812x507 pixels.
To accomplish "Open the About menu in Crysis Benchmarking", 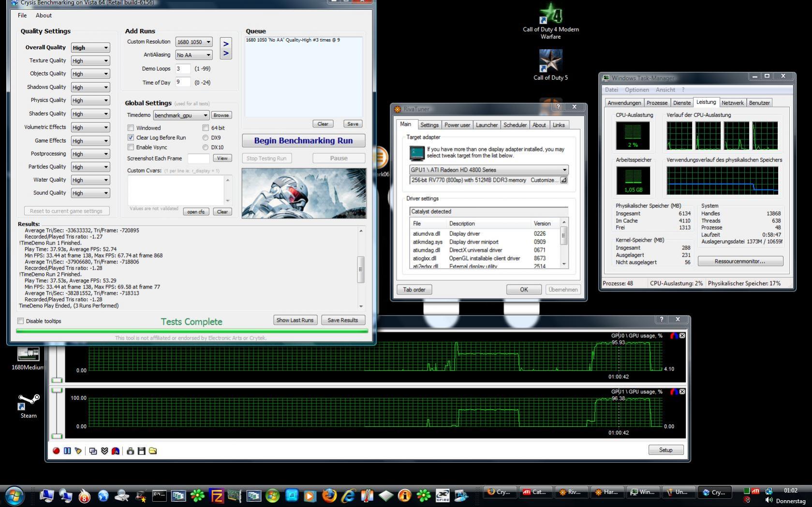I will point(44,15).
